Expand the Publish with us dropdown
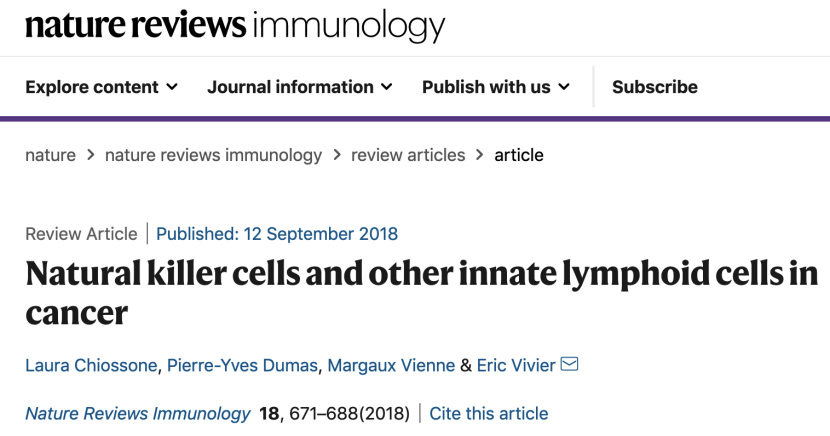The width and height of the screenshot is (830, 436). pyautogui.click(x=495, y=87)
